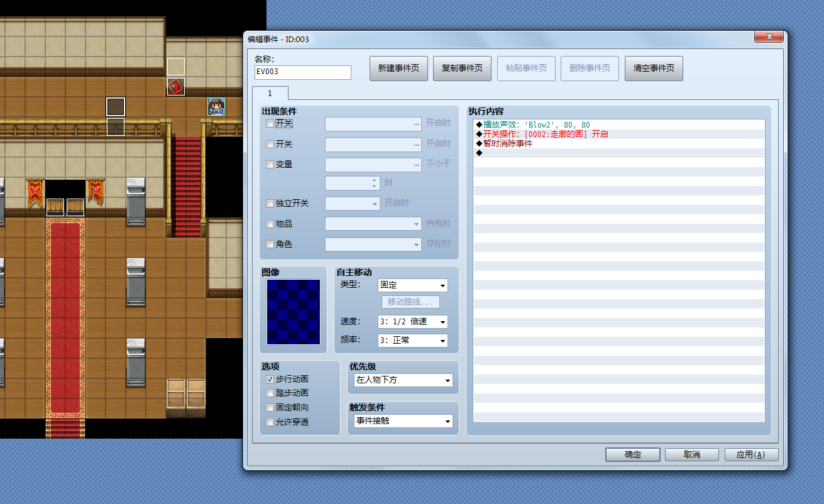Turn on the 踏步动画 option
This screenshot has width=824, height=504.
click(270, 393)
